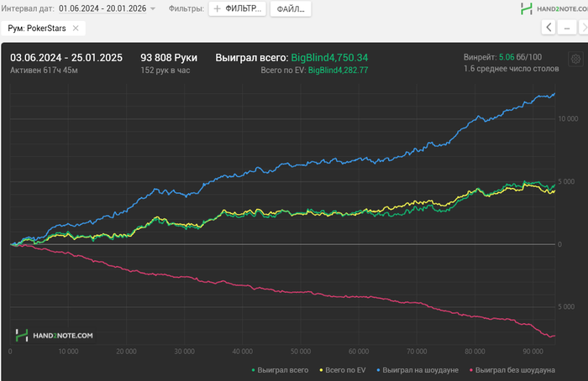The height and width of the screenshot is (381, 588).
Task: Click the period 03.06.2024 - 25.01.2025
Action: [66, 58]
